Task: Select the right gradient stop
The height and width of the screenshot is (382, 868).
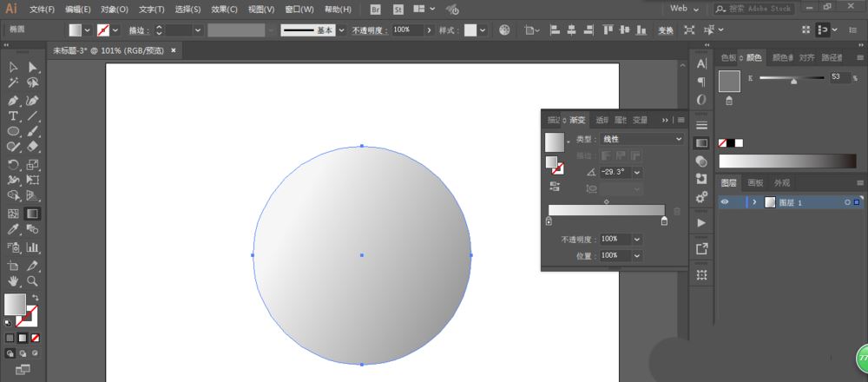Action: coord(664,221)
